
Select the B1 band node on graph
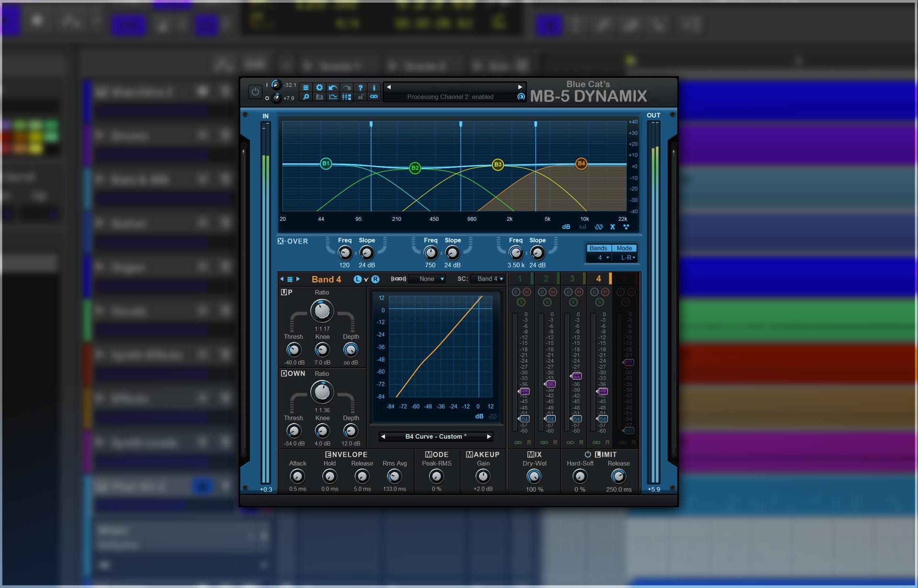point(326,163)
